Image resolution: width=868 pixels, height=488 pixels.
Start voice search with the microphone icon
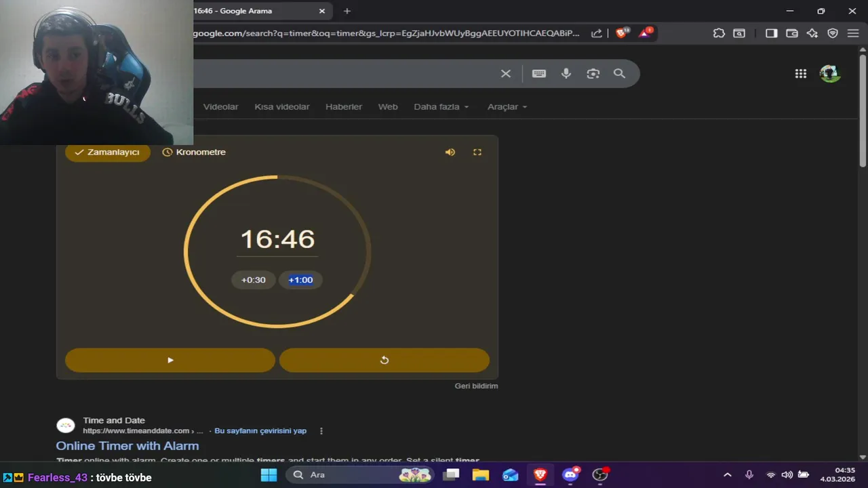click(x=566, y=73)
